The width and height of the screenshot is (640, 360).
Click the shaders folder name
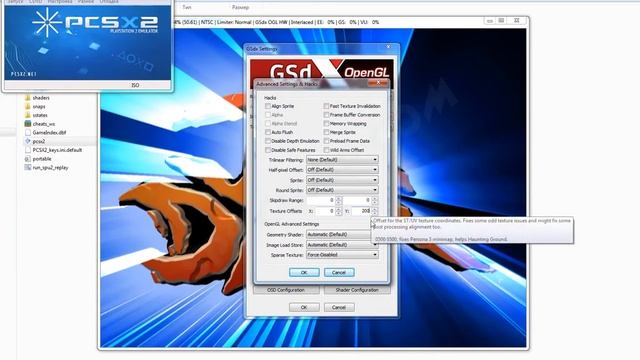coord(41,98)
